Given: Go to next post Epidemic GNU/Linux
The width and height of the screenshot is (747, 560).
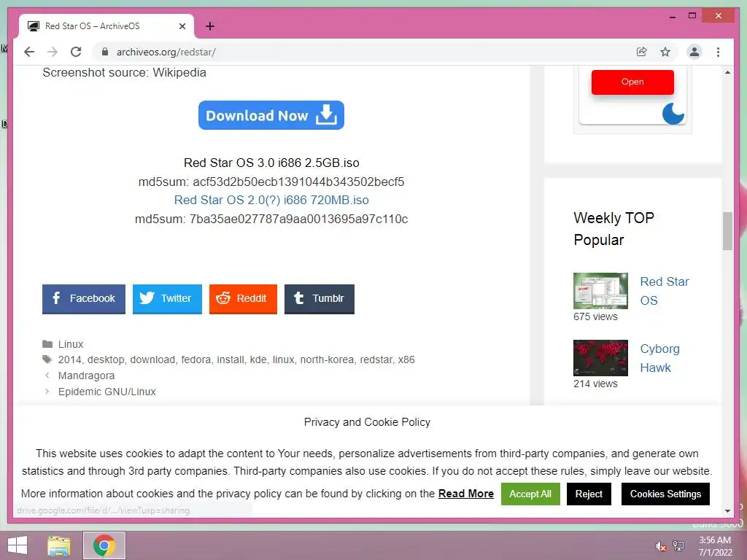Looking at the screenshot, I should click(x=107, y=392).
